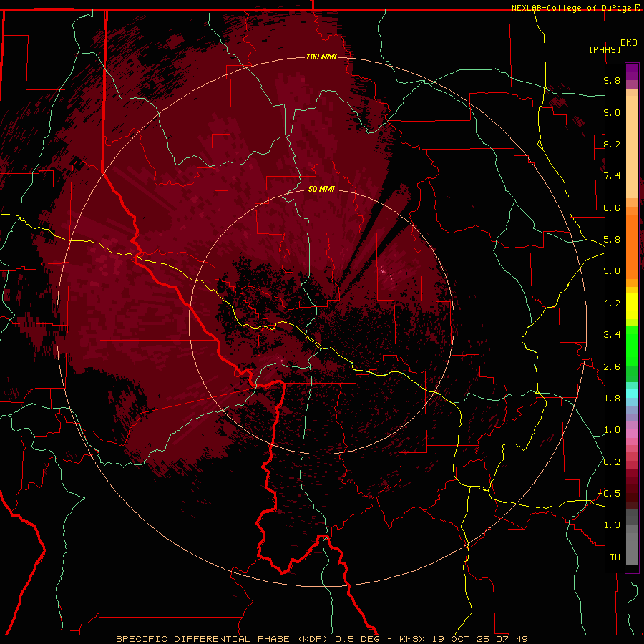Click the 8.2 scale value
The image size is (644, 644).
[x=612, y=144]
